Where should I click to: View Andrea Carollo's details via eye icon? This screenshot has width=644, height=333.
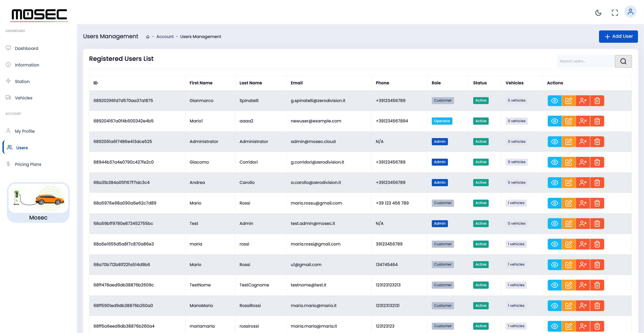[x=554, y=183]
